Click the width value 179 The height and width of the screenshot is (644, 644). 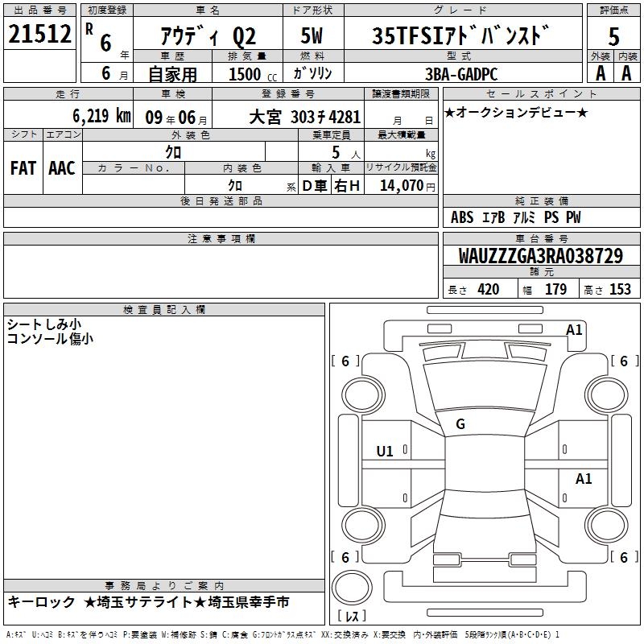point(555,290)
